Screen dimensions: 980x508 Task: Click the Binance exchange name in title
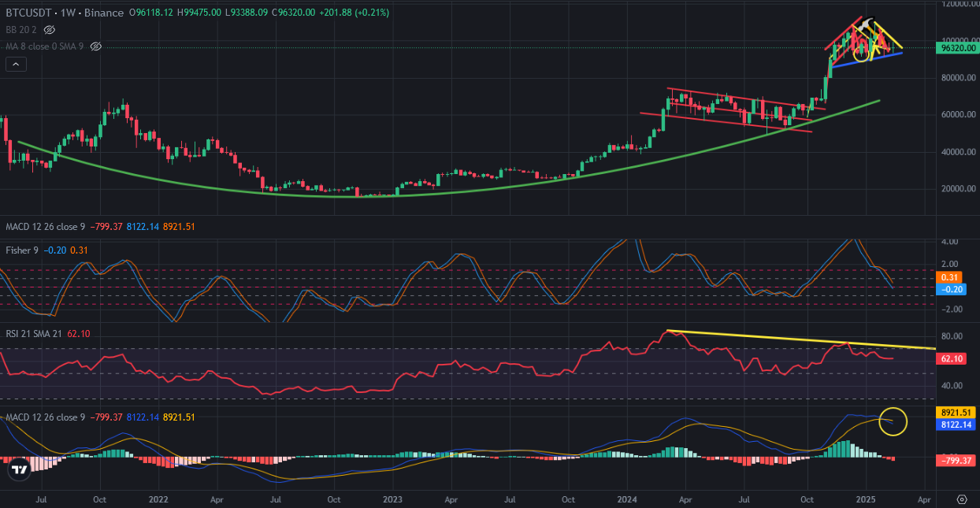tap(104, 13)
